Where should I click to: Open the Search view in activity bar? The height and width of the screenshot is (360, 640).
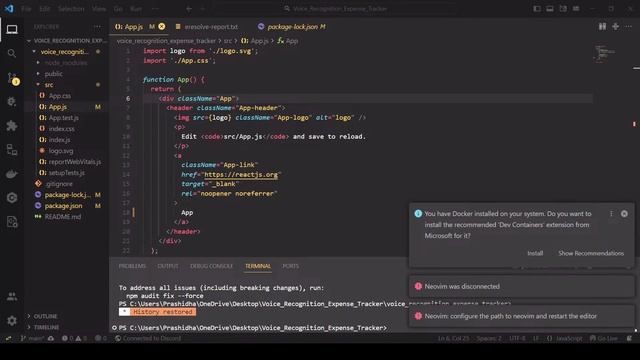pos(12,53)
